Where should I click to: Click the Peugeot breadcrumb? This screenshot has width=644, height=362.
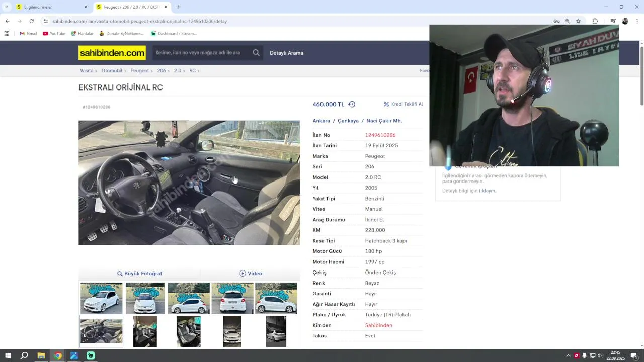click(140, 71)
